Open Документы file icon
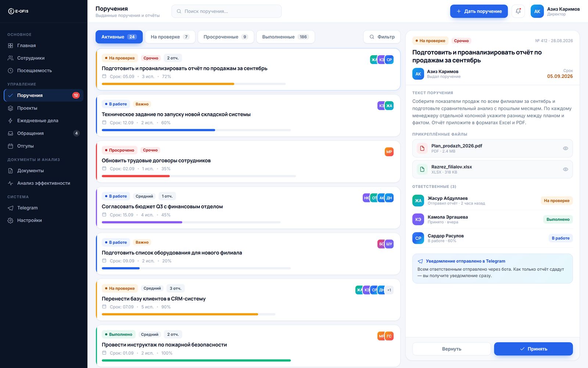 [x=10, y=171]
